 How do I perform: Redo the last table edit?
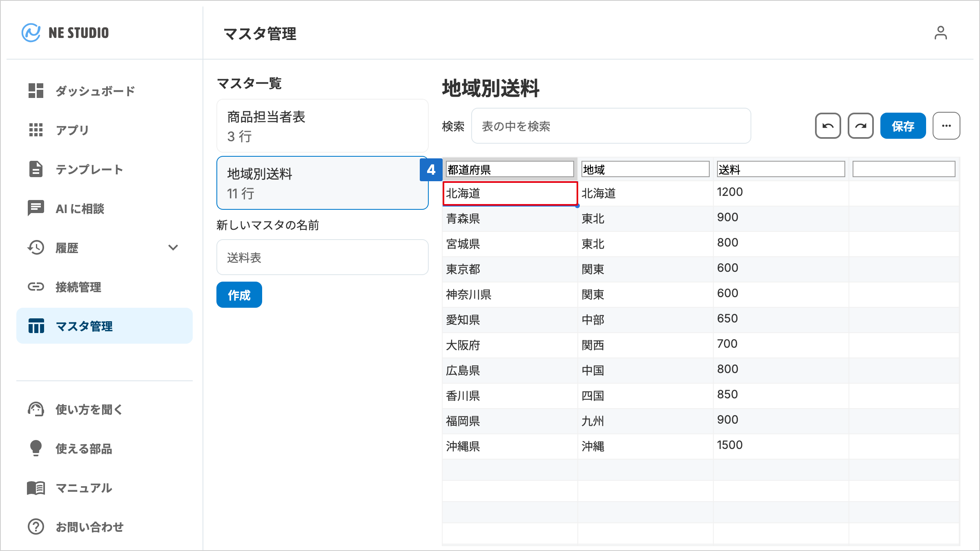(x=861, y=126)
